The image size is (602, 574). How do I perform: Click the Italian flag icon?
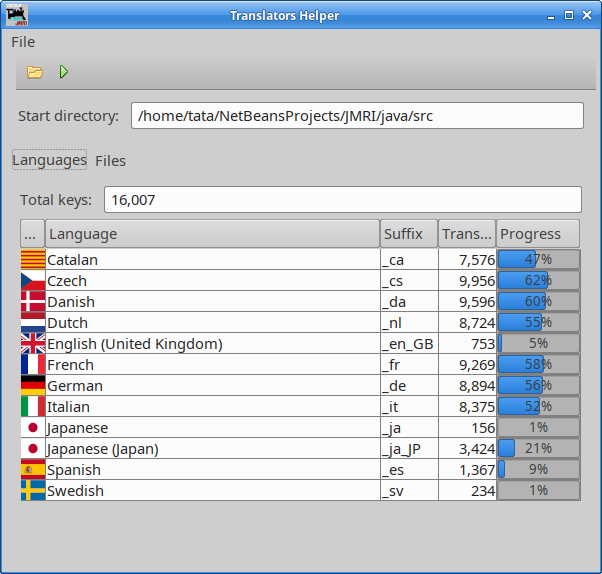[33, 407]
